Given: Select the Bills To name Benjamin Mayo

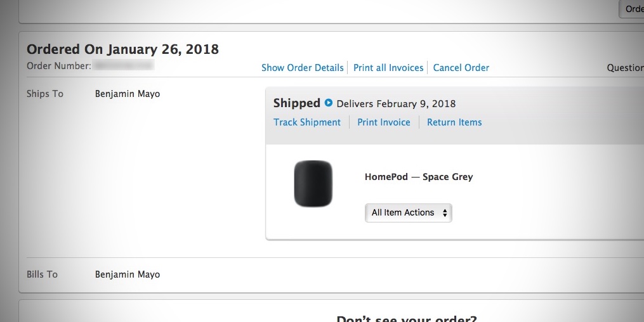Looking at the screenshot, I should click(x=128, y=274).
